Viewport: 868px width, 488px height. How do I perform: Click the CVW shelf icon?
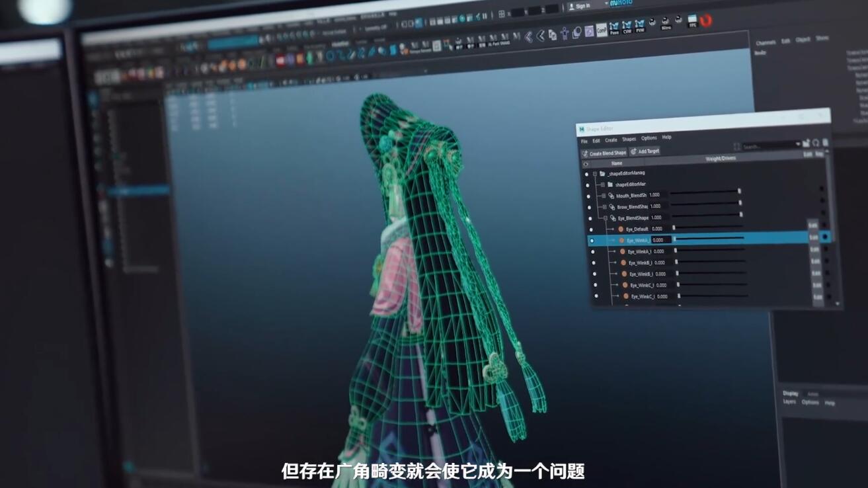tap(627, 27)
